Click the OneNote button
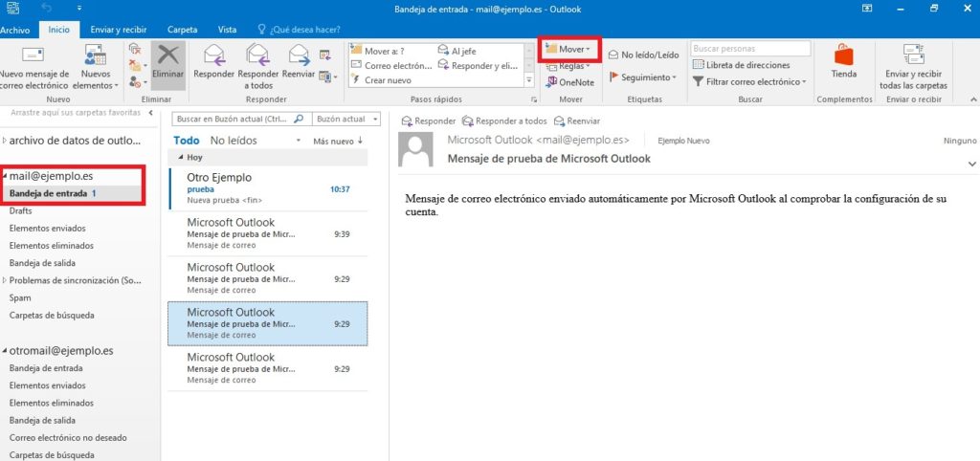 click(x=570, y=82)
